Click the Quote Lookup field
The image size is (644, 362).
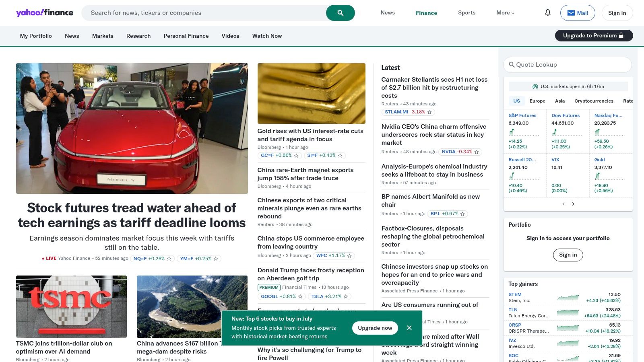tap(568, 65)
